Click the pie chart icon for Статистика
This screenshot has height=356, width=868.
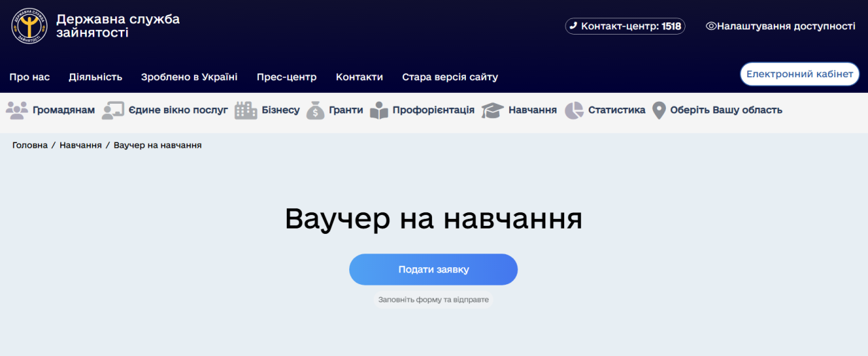574,110
